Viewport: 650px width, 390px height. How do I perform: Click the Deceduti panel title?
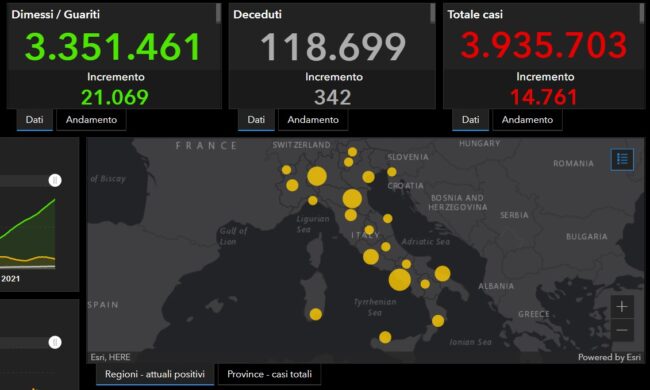[257, 14]
